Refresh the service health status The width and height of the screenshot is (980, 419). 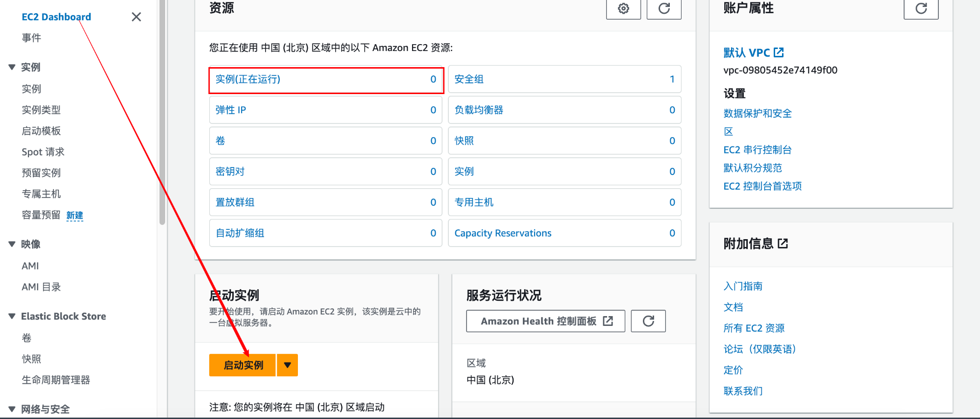pyautogui.click(x=648, y=321)
